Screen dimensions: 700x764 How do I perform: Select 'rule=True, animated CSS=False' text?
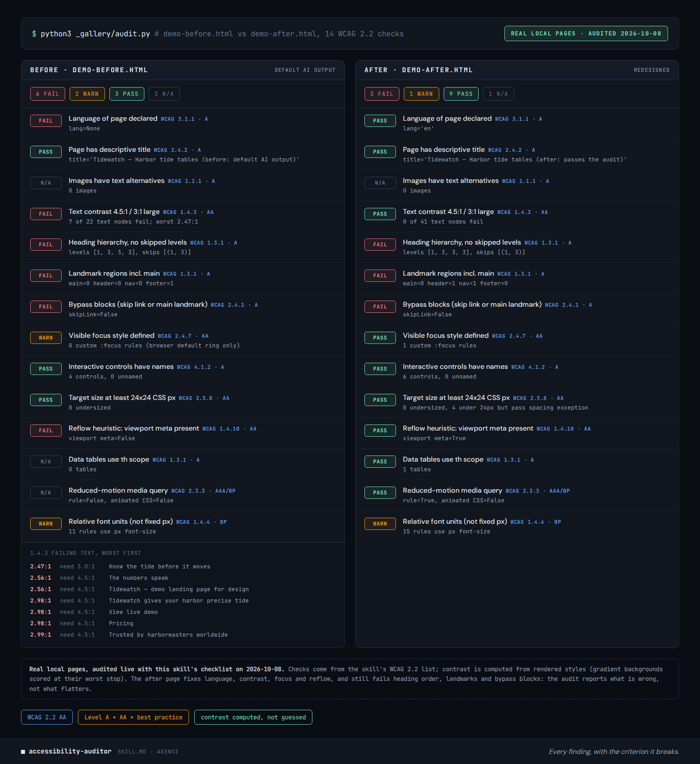[454, 501]
